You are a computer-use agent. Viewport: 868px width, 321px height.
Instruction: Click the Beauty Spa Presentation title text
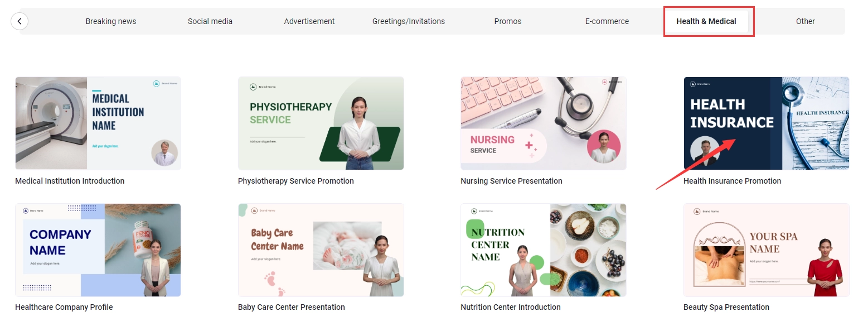point(726,307)
